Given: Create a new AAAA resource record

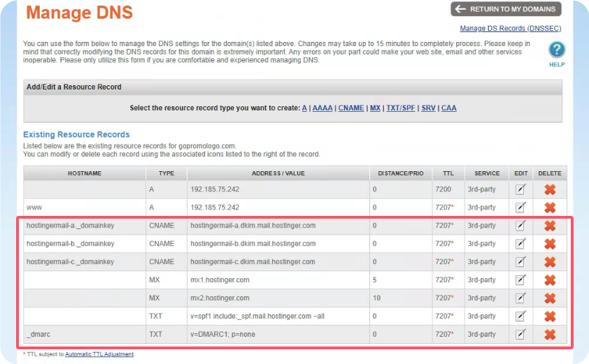Looking at the screenshot, I should coord(322,108).
